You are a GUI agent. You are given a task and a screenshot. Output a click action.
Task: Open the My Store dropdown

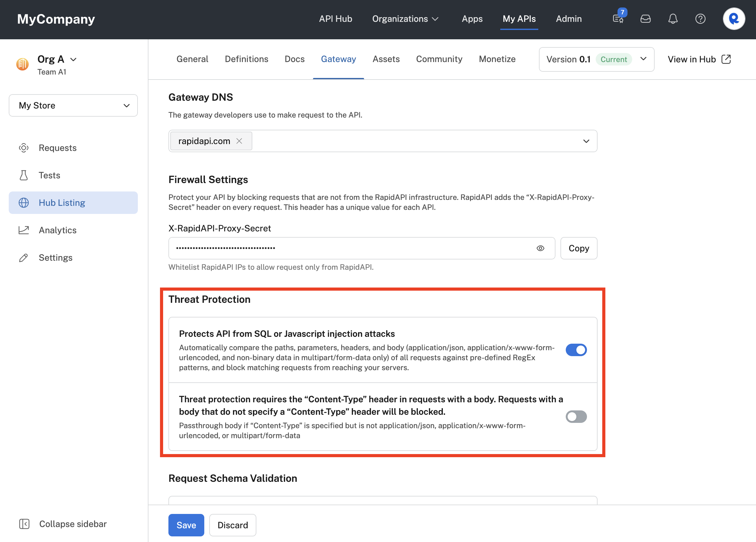point(73,105)
